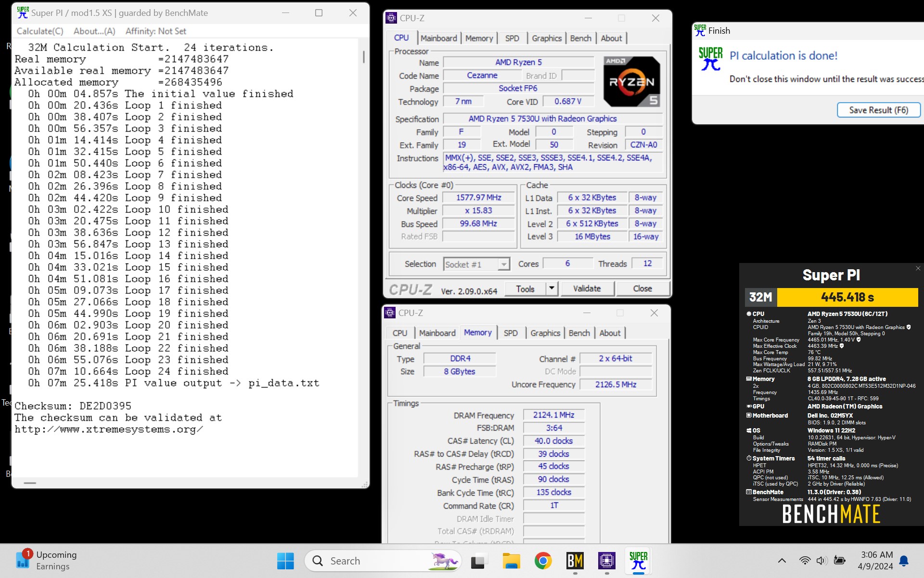Screen dimensions: 924x578
Task: Show hidden tray icons chevron
Action: (x=782, y=561)
